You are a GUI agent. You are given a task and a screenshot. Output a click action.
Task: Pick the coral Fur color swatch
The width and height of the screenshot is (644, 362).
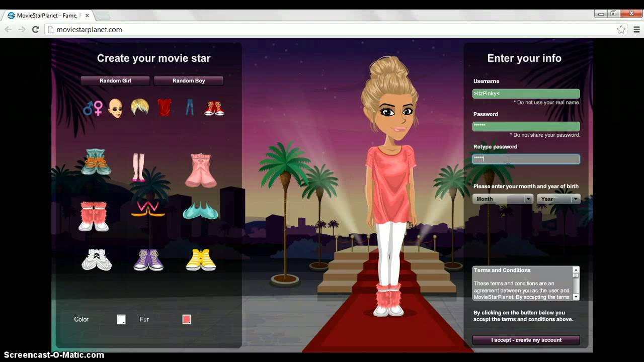pos(187,319)
